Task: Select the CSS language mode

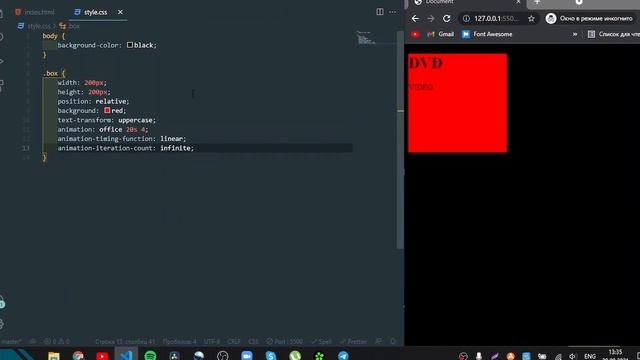Action: pos(253,341)
